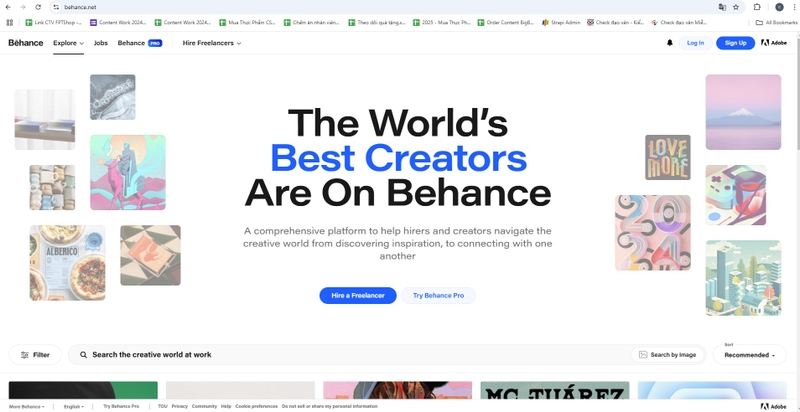Click Do not sell or share my personal information

pos(330,406)
